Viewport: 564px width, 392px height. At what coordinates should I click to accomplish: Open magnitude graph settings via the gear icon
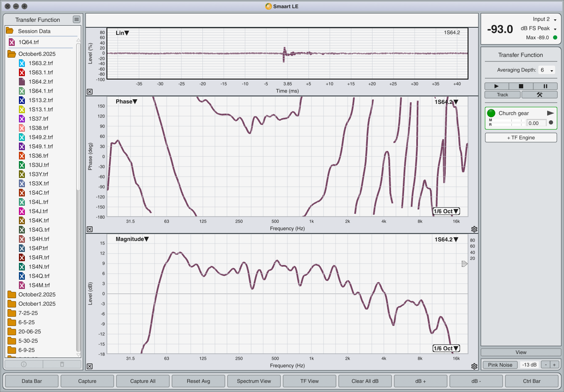[x=474, y=366]
